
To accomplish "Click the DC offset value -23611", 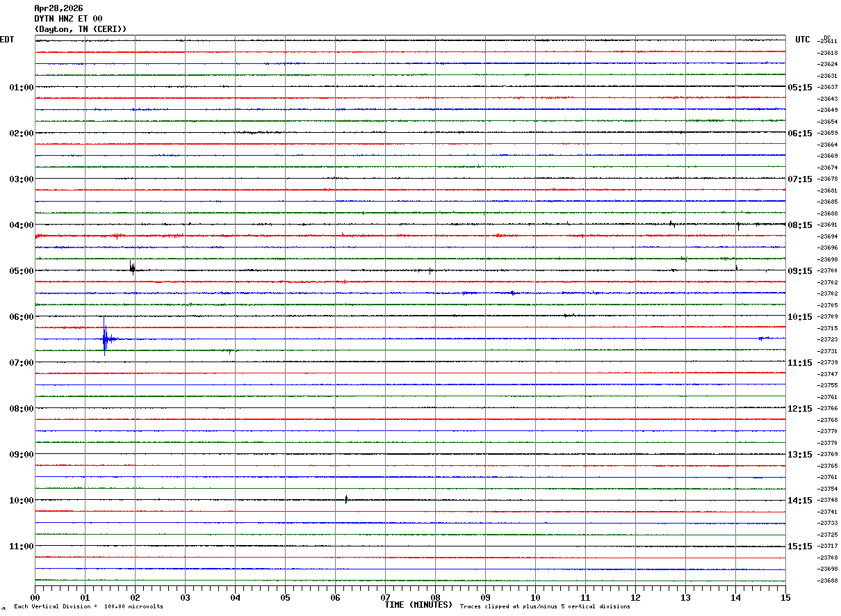I will tap(827, 42).
